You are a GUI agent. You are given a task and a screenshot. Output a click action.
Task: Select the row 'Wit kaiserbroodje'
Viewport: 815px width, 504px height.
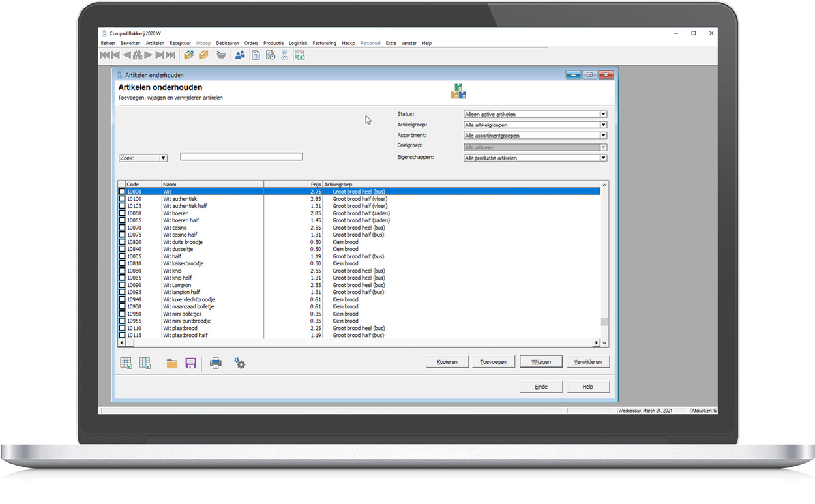point(359,263)
